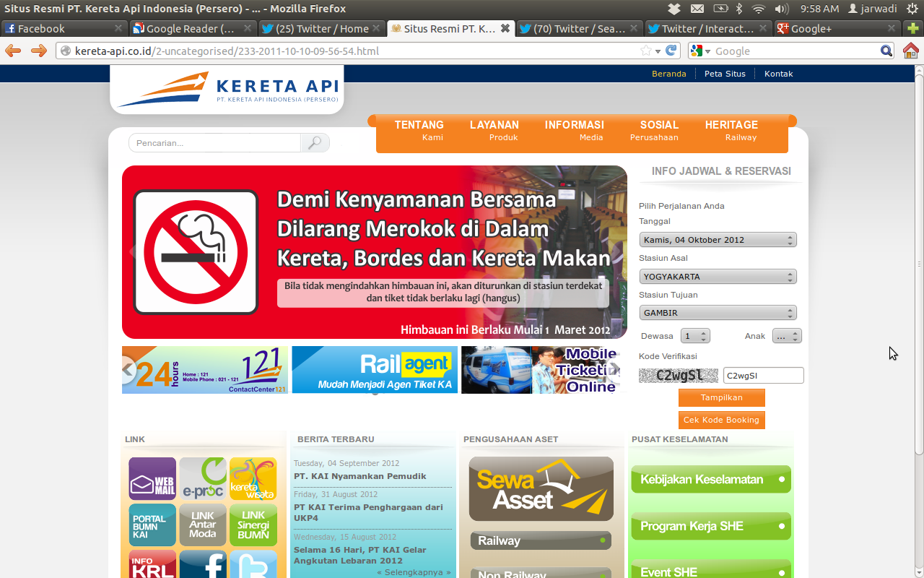The image size is (924, 578).
Task: Switch to the Google Reader tab
Action: pos(191,29)
